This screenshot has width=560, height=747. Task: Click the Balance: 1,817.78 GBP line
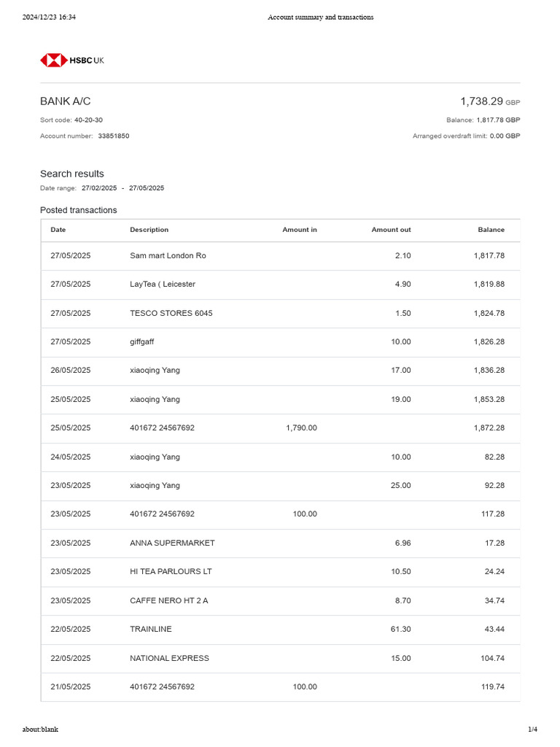click(x=483, y=120)
